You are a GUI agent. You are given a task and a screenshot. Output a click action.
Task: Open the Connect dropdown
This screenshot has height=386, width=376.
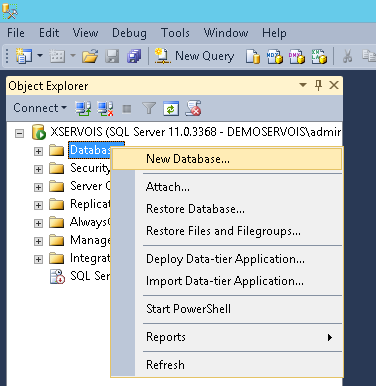40,108
